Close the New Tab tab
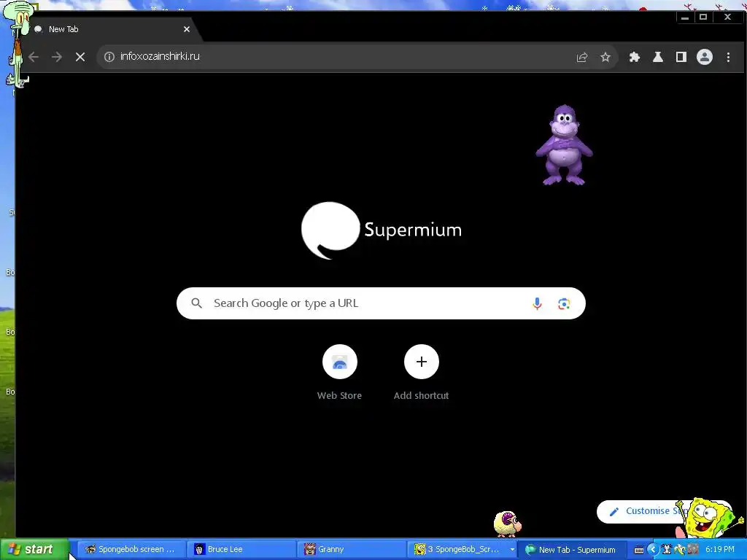This screenshot has width=747, height=560. click(x=187, y=29)
